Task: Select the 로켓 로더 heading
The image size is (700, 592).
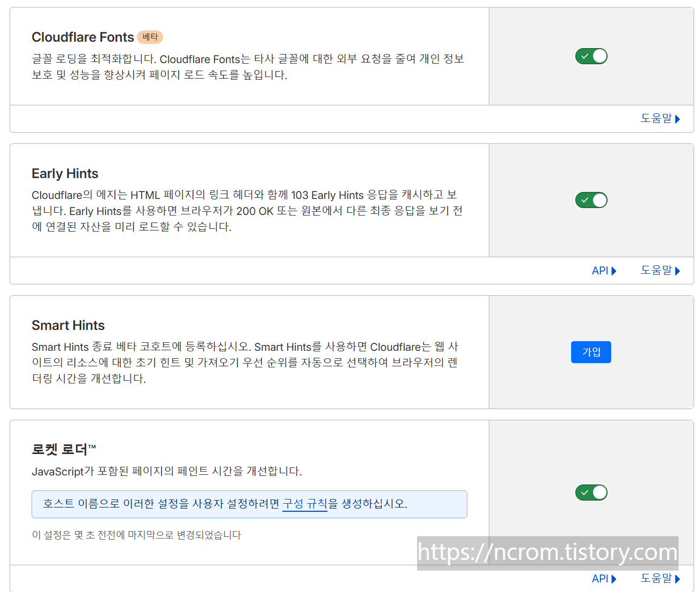Action: pos(64,449)
